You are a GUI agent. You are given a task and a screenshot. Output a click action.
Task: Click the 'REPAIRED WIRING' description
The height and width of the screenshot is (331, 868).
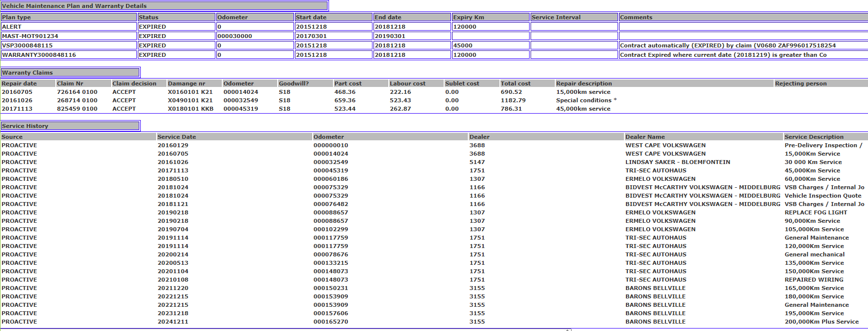click(x=814, y=280)
